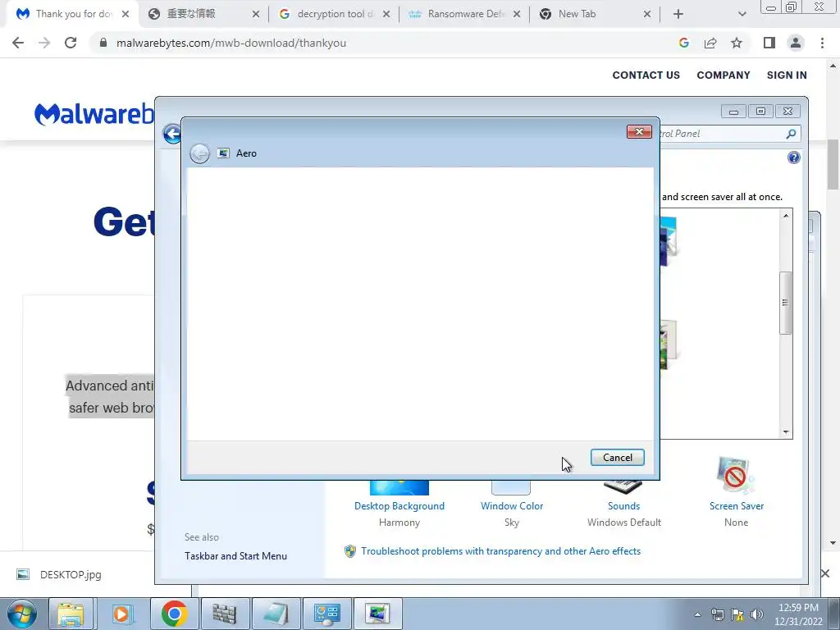Image resolution: width=840 pixels, height=630 pixels.
Task: Open the notepad taskbar icon
Action: [x=276, y=614]
